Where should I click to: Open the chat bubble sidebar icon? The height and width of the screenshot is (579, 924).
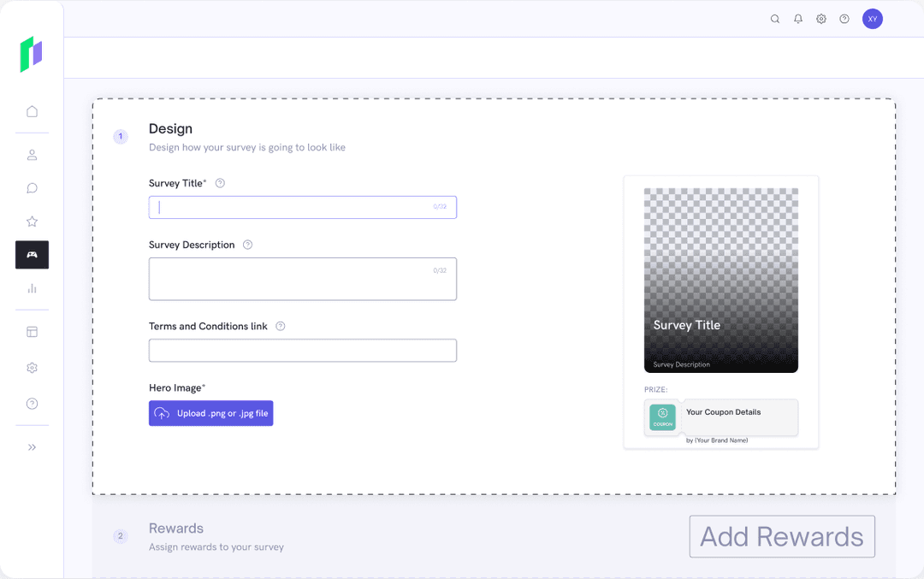click(x=32, y=188)
